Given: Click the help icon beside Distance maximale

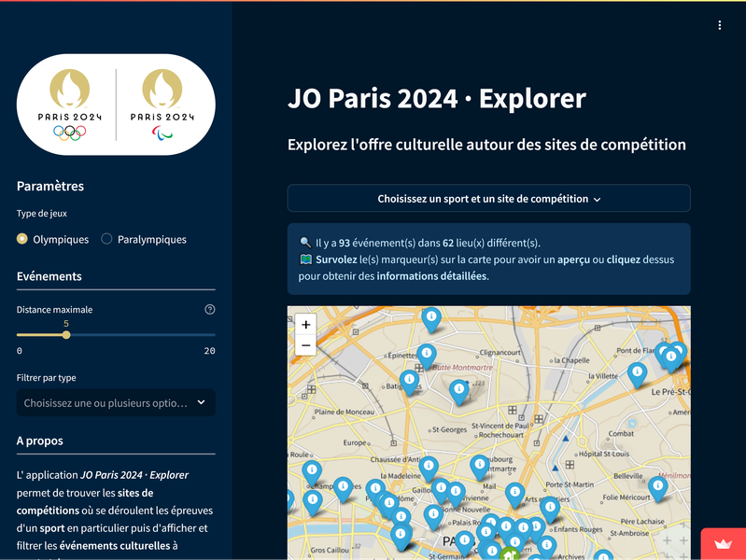Looking at the screenshot, I should 209,310.
